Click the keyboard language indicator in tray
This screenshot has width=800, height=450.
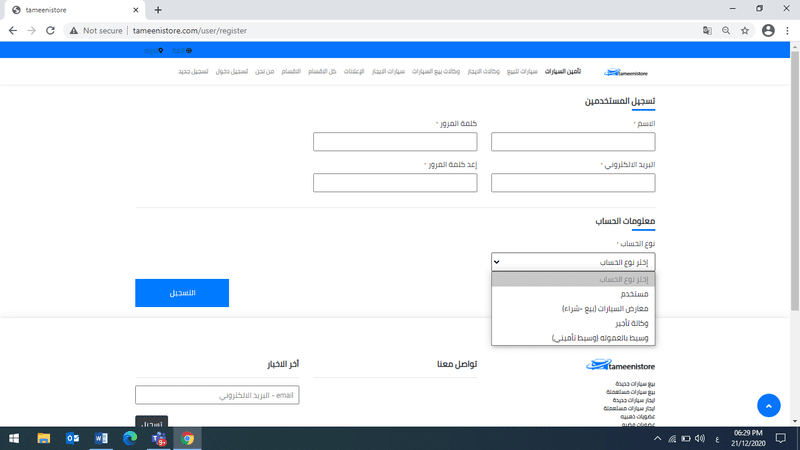(717, 439)
